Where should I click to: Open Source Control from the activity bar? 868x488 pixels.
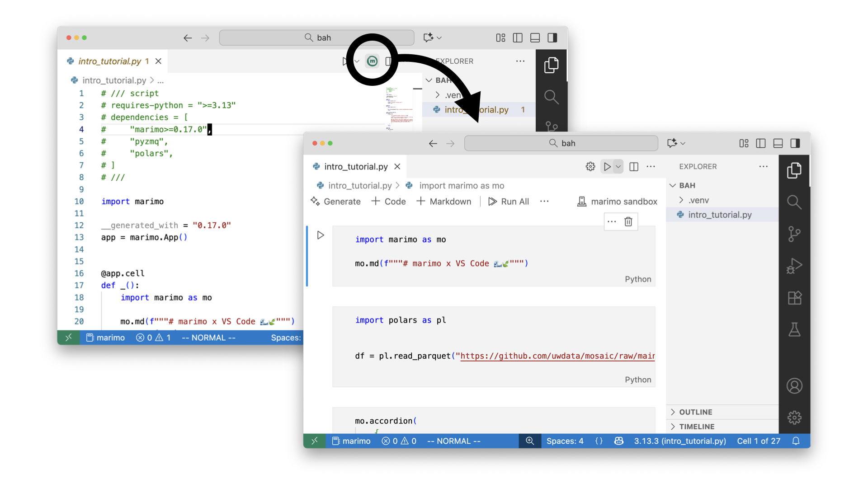(794, 234)
